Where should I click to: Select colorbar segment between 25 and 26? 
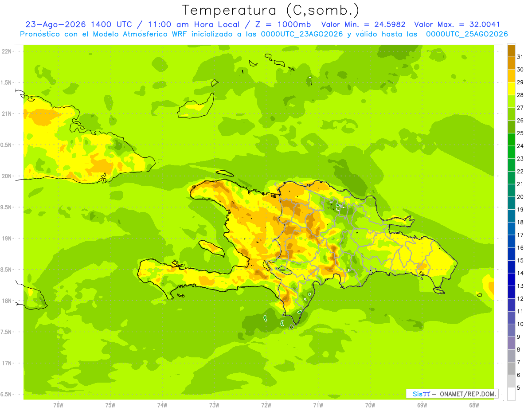511,127
